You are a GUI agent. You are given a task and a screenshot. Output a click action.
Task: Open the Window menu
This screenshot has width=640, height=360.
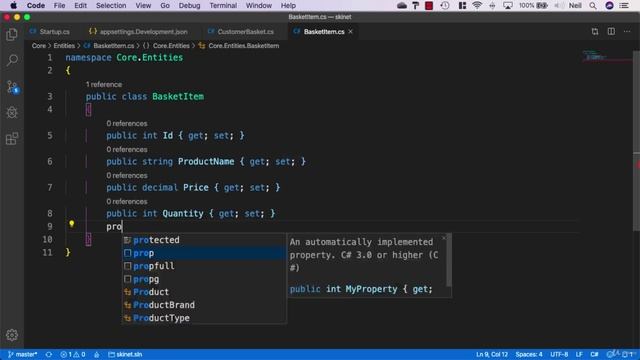click(x=258, y=5)
